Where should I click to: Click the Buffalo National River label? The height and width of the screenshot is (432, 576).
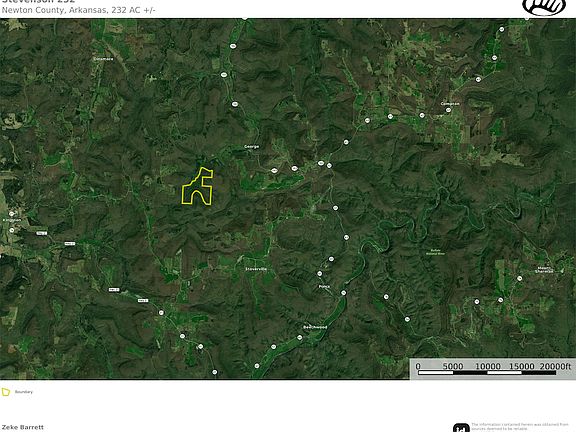(x=435, y=252)
